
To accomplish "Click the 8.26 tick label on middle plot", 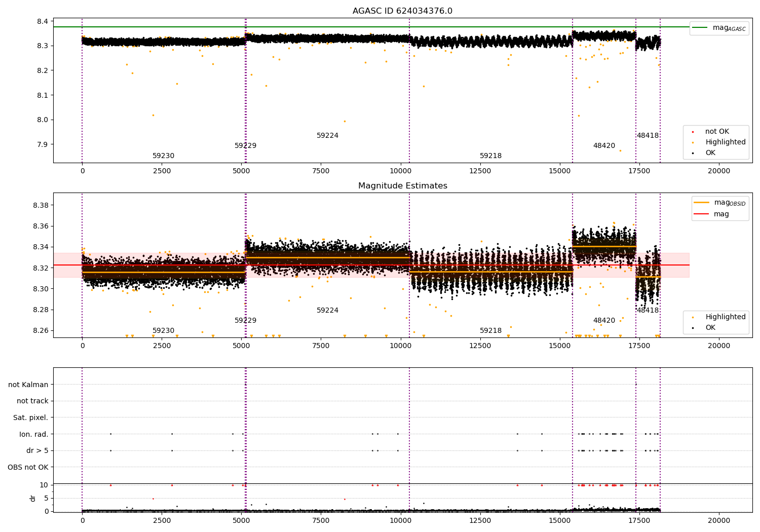I will click(41, 331).
